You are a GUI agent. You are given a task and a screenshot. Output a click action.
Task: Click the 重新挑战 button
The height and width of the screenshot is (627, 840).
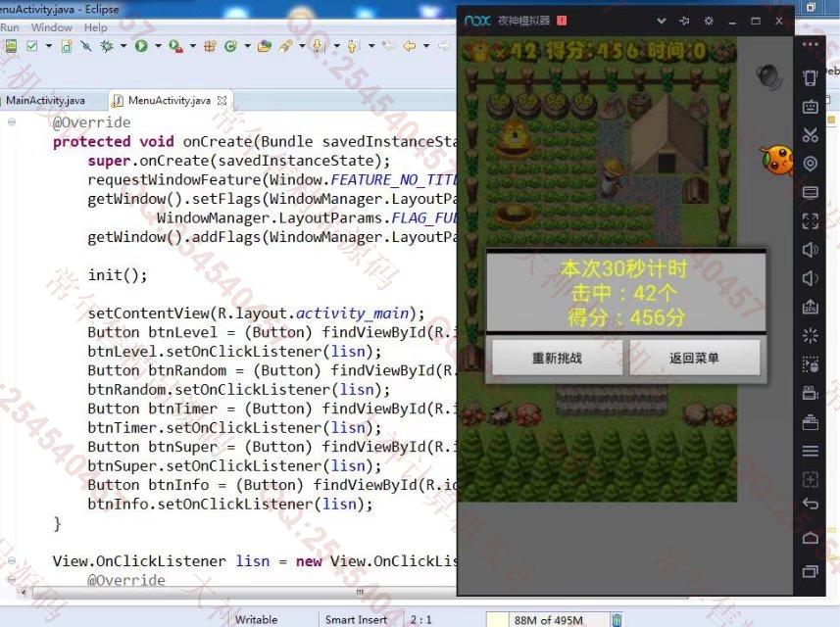click(x=557, y=358)
